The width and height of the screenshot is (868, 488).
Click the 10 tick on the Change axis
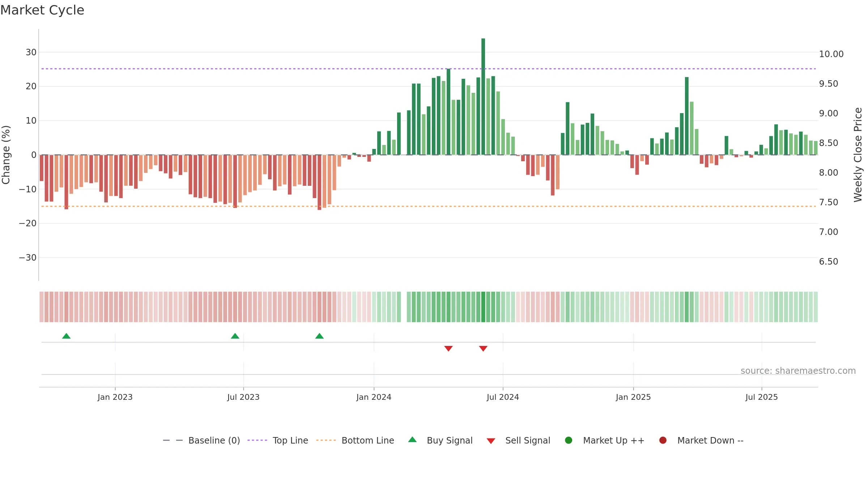pos(31,121)
